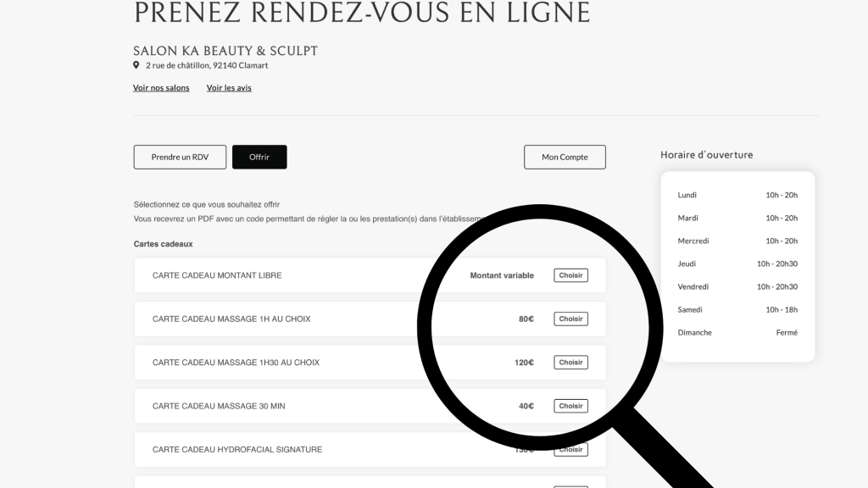Open the "Voir les avis" link
Image resolution: width=868 pixels, height=488 pixels.
(x=229, y=88)
